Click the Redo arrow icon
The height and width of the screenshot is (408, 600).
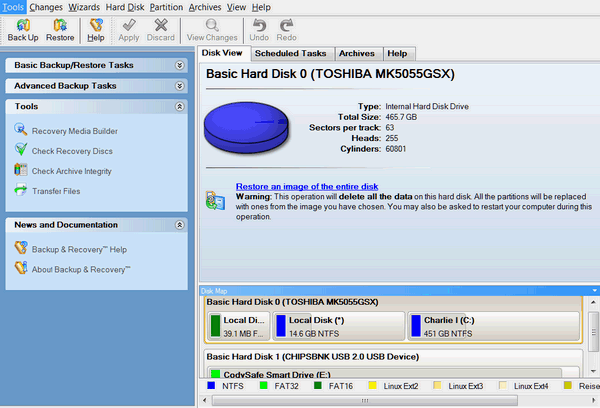coord(286,25)
